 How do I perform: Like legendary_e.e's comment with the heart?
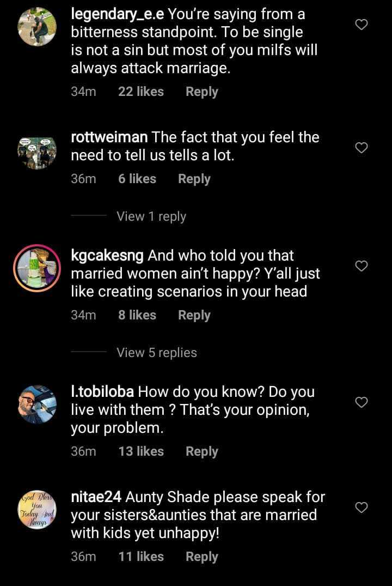[362, 25]
